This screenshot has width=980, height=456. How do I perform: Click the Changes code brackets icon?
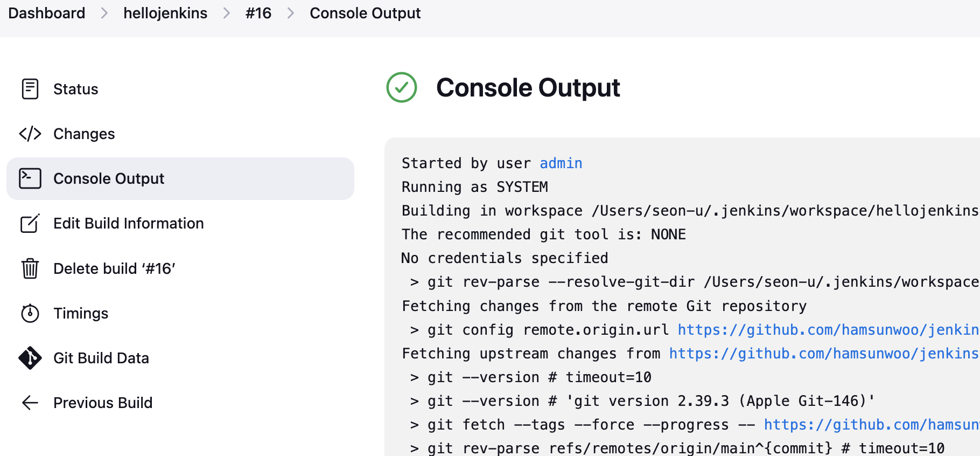pos(30,134)
